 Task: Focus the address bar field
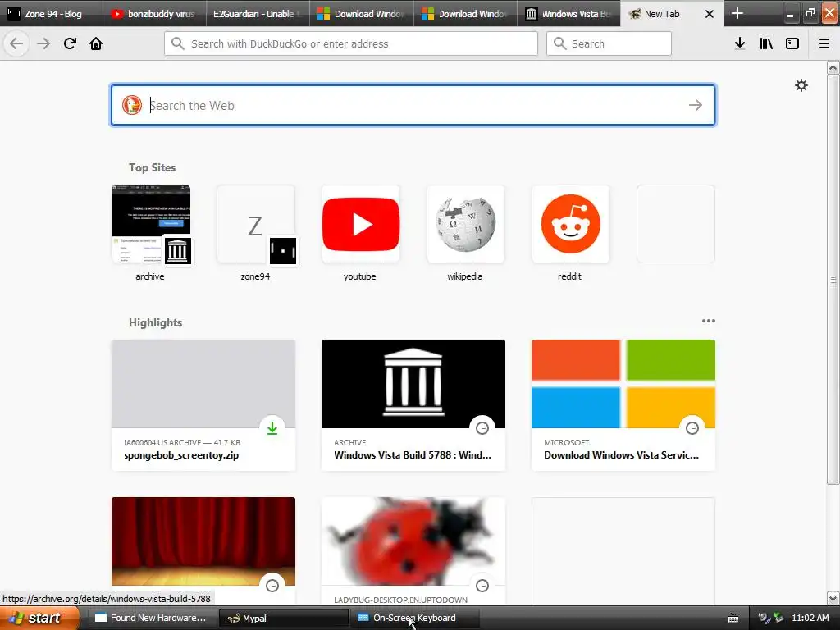point(351,43)
